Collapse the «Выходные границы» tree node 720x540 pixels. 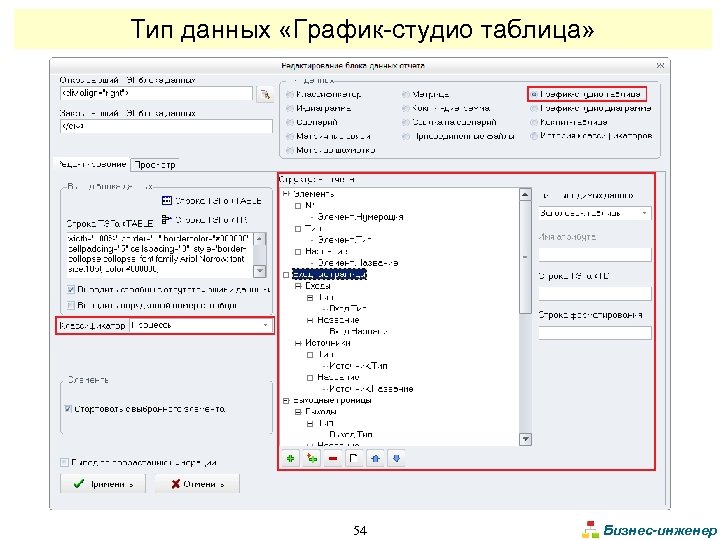click(x=286, y=400)
